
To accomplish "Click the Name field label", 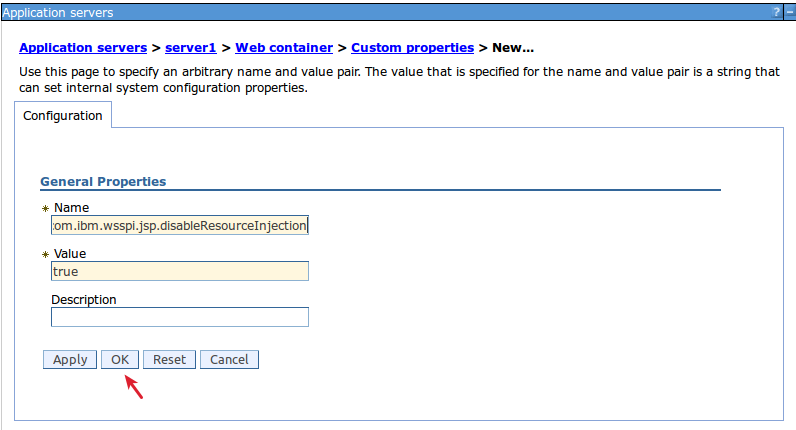I will [x=71, y=208].
